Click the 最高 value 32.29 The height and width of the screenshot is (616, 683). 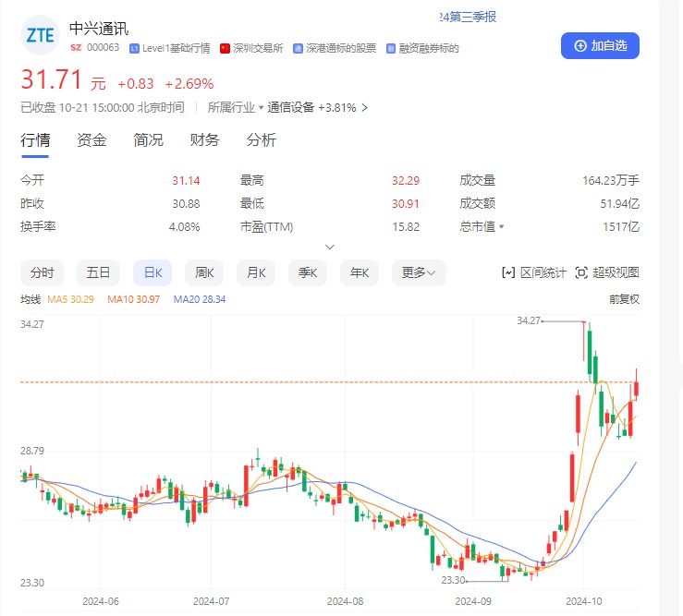click(406, 181)
